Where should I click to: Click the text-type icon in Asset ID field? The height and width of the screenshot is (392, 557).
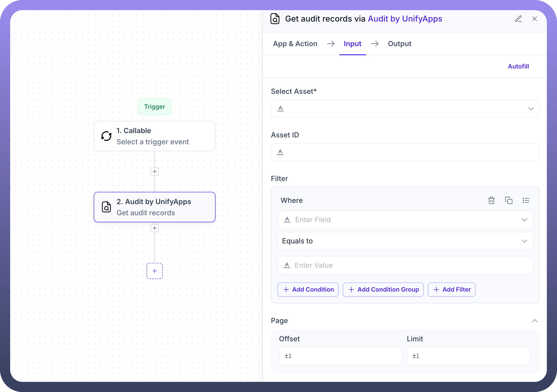(280, 152)
